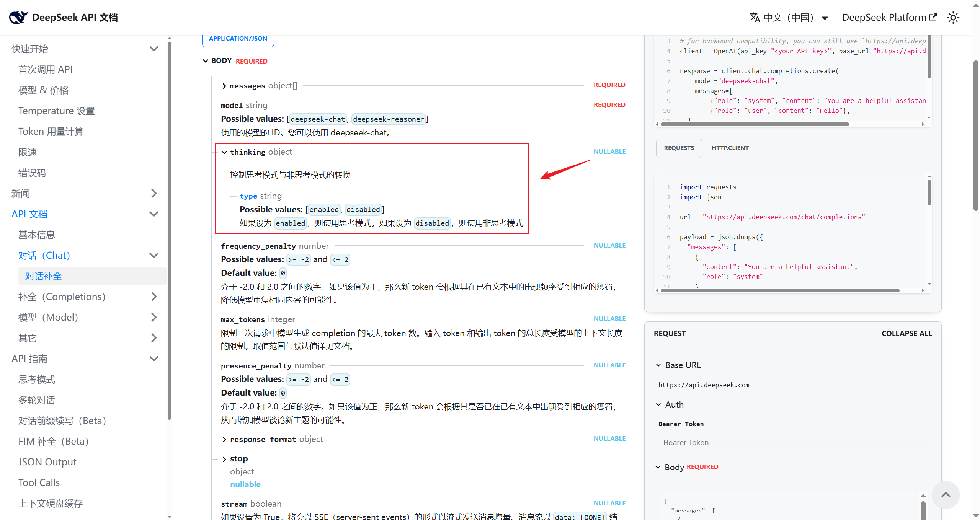The height and width of the screenshot is (520, 980).
Task: Open 对话前缀续写（Beta）page
Action: (62, 421)
